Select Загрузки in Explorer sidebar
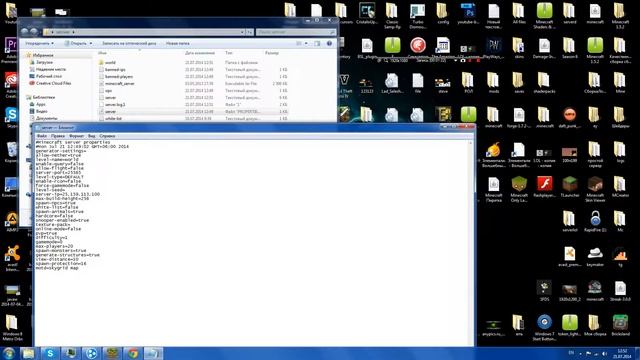 click(x=44, y=62)
